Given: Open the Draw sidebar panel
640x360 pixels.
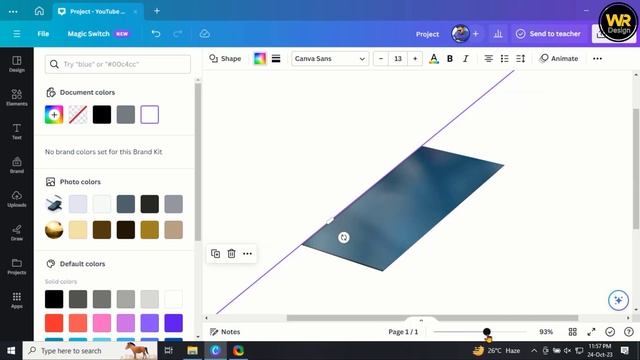Looking at the screenshot, I should [x=17, y=233].
